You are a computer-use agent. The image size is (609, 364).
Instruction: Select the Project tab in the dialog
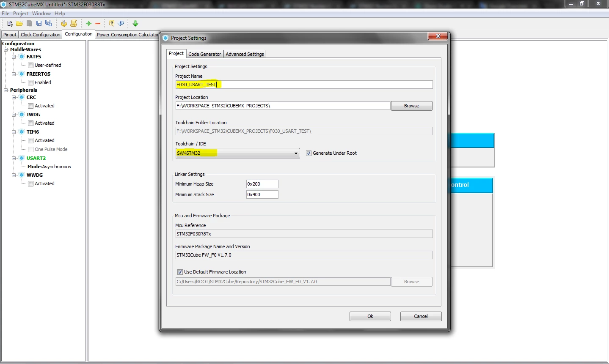[x=176, y=53]
